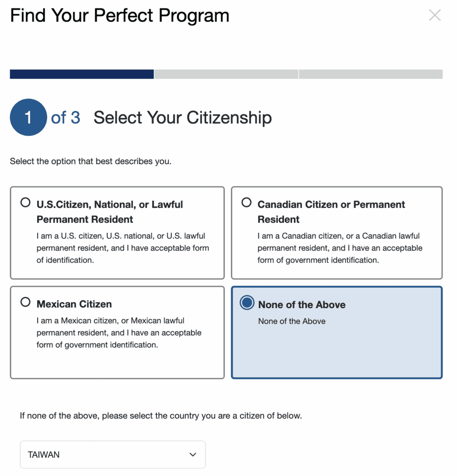Image resolution: width=457 pixels, height=476 pixels.
Task: Click the 'of 3' step counter label
Action: point(65,117)
